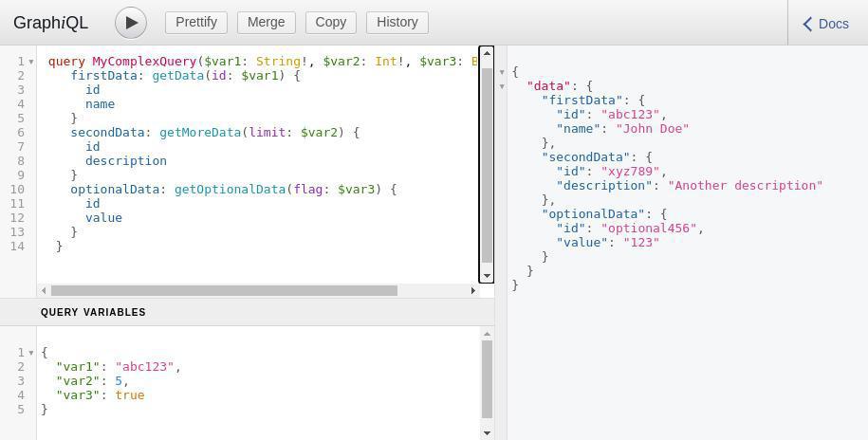Click horizontal scrollbar left arrow

coord(44,290)
